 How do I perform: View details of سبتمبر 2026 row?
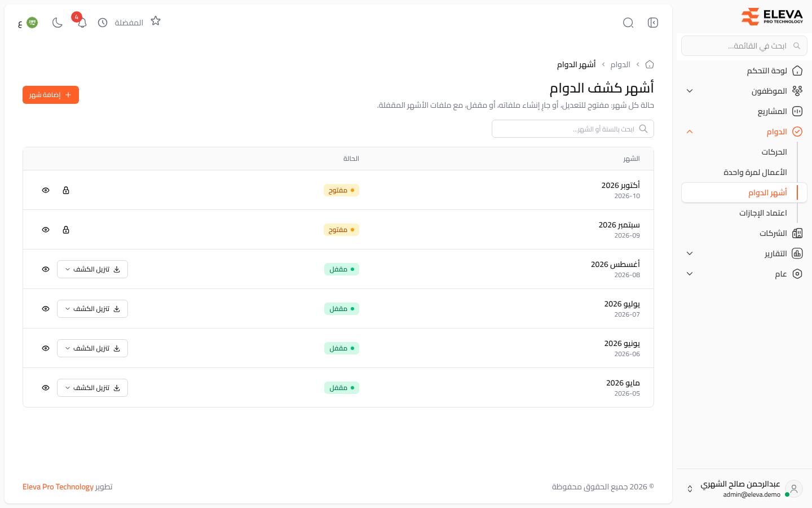click(46, 230)
